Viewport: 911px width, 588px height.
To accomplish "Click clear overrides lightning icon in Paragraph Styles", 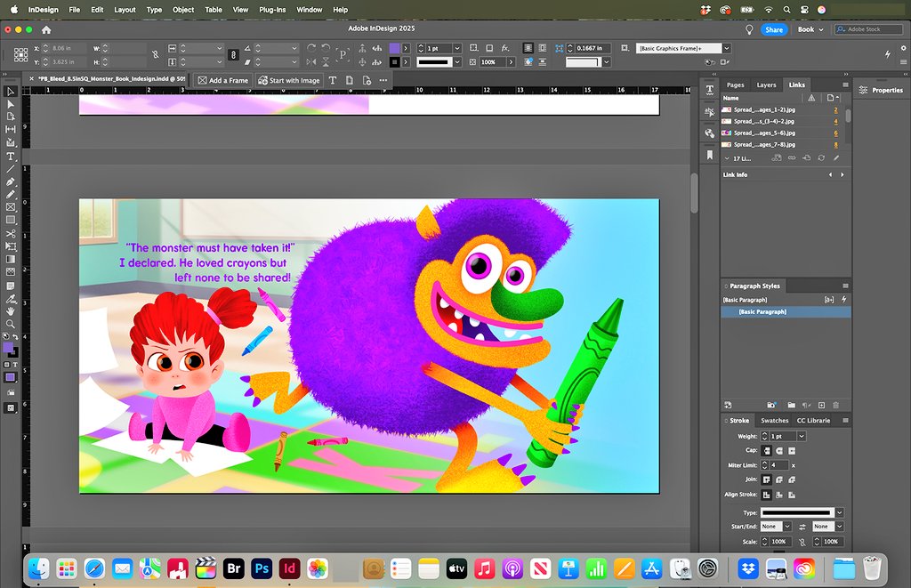I will (x=844, y=299).
